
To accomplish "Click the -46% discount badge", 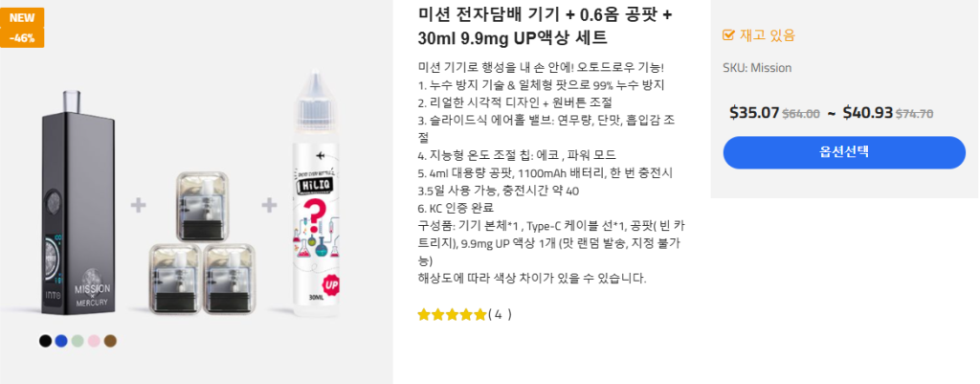I will pyautogui.click(x=22, y=38).
